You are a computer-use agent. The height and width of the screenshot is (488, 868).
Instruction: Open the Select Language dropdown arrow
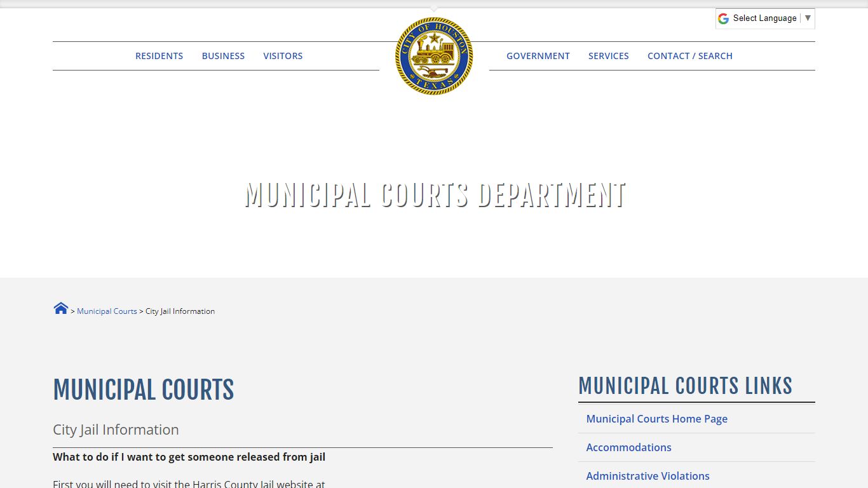pos(808,18)
